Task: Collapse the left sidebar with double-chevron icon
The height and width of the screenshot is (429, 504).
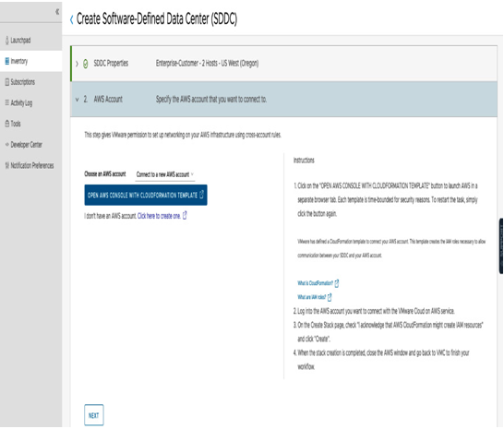Action: tap(57, 12)
